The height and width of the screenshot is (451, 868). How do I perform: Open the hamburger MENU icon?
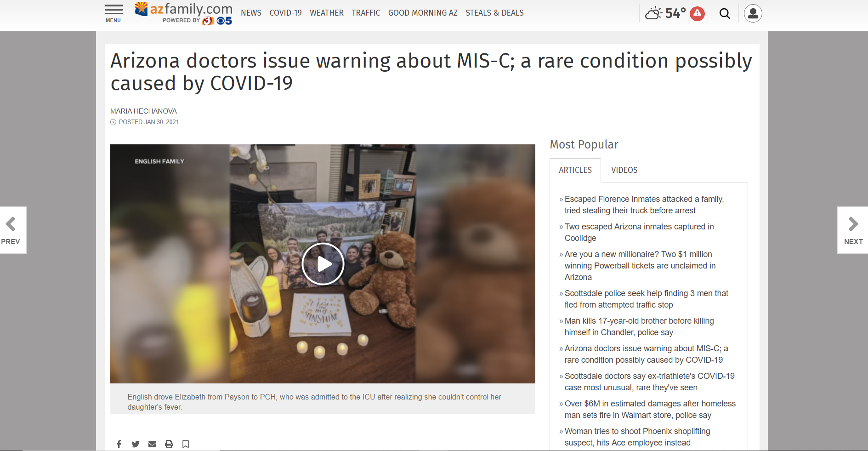[113, 13]
